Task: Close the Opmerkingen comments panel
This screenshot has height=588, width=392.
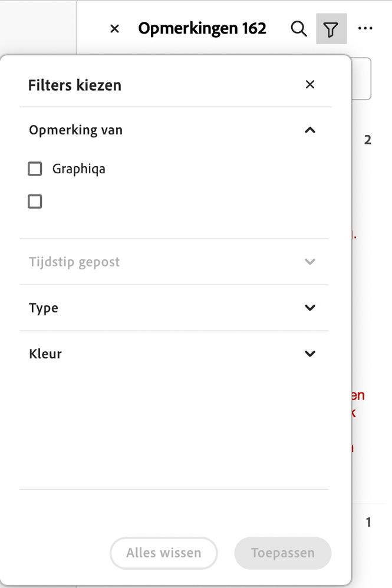Action: tap(115, 29)
